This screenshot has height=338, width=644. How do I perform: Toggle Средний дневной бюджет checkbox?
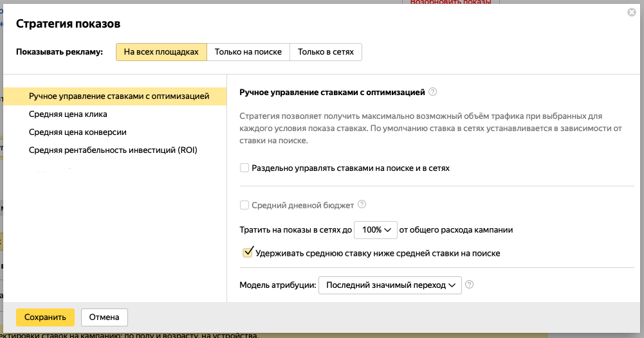click(244, 206)
